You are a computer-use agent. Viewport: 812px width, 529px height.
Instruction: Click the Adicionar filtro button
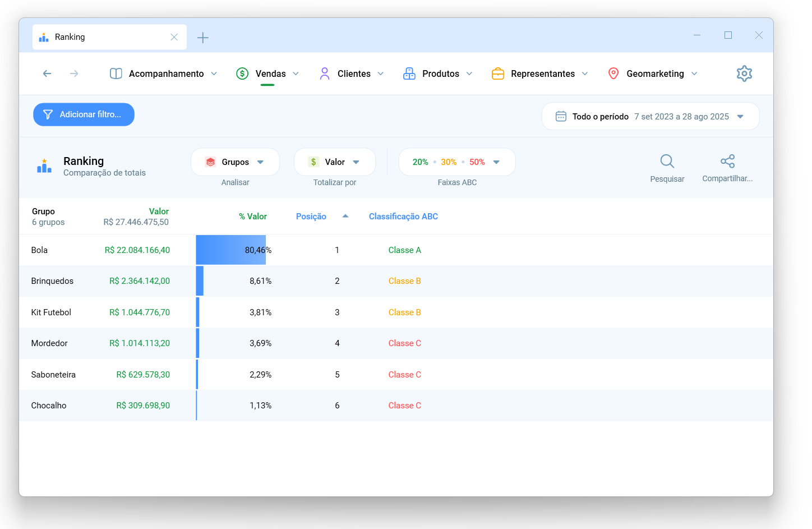(84, 114)
